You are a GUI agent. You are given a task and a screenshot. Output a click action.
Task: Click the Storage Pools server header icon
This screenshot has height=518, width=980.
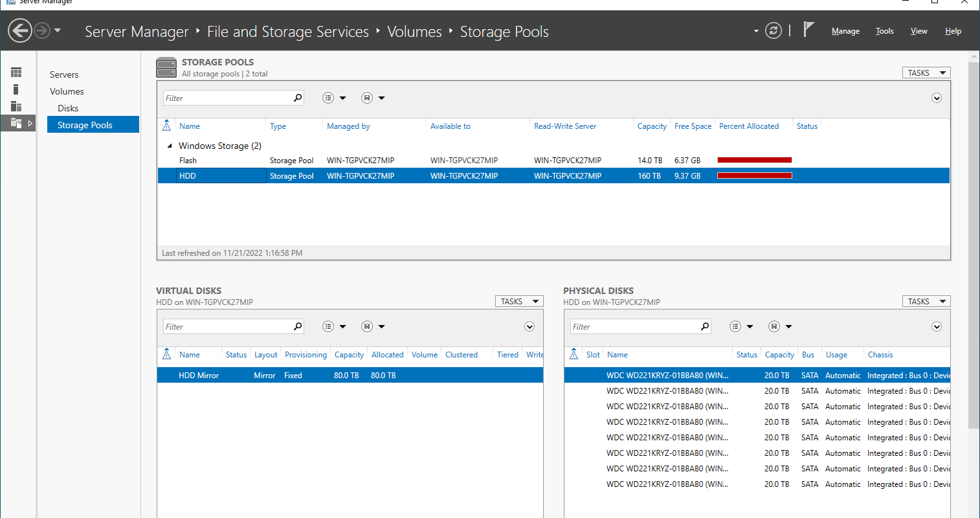tap(166, 67)
